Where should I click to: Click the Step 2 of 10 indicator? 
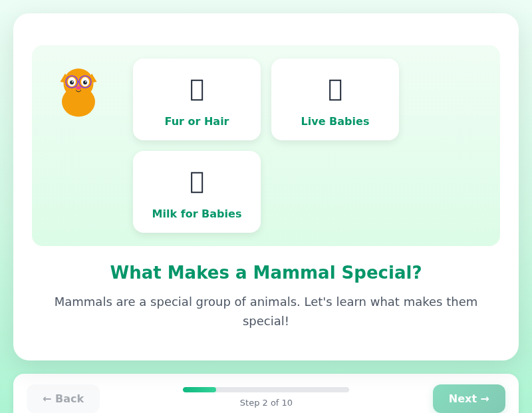266,403
